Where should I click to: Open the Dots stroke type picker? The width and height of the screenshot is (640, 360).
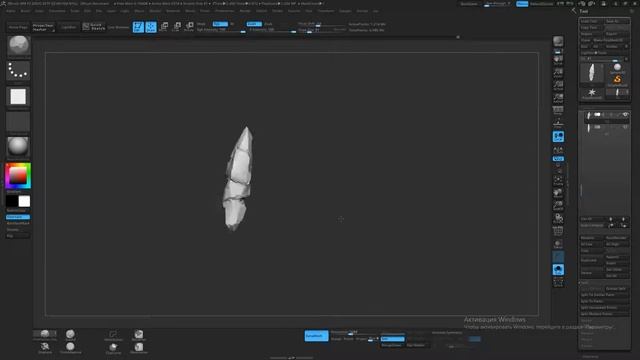coord(18,71)
